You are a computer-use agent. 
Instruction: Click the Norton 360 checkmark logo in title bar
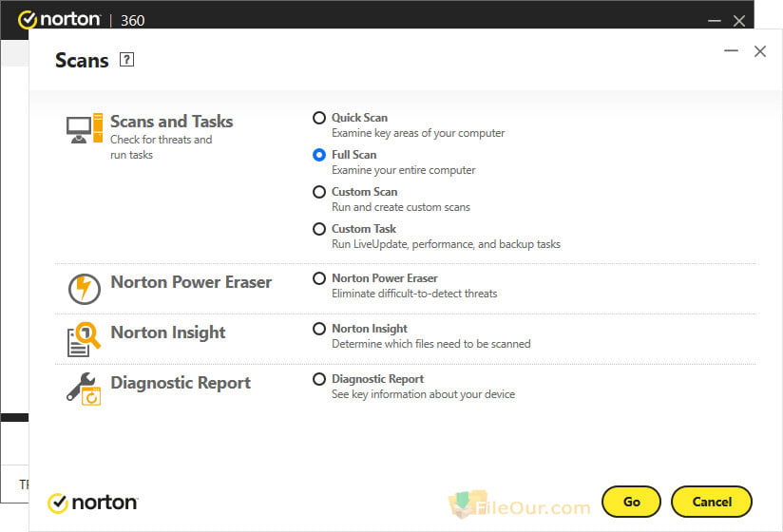[x=28, y=19]
